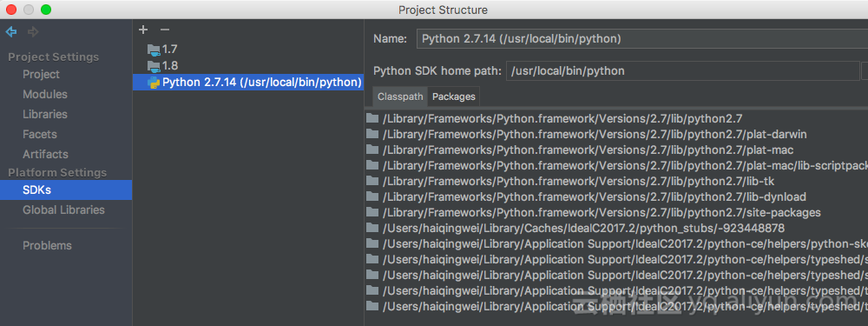Open Modules settings

(45, 94)
